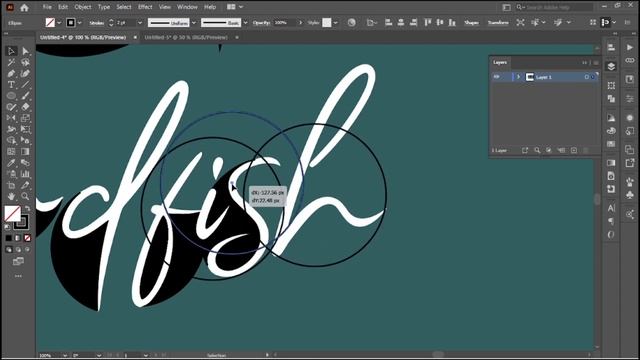Set None mode below fill swatch
Viewport: 640px width, 360px height.
click(x=27, y=238)
